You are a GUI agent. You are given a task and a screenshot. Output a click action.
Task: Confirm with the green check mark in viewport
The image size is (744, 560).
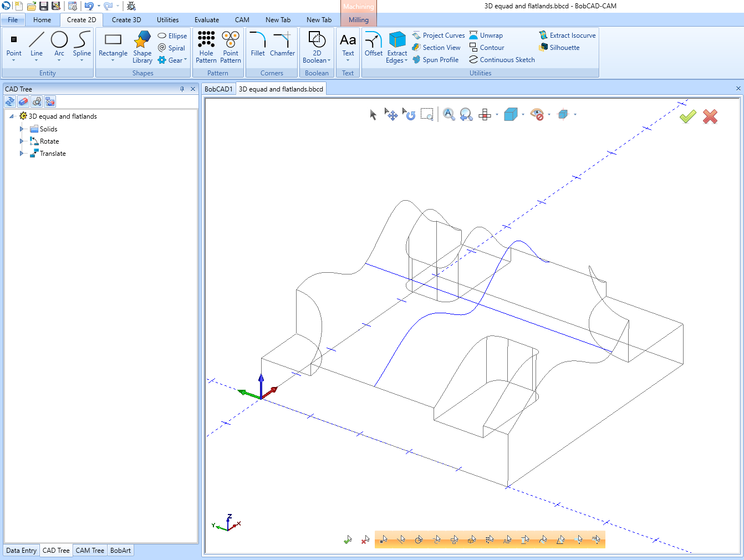(687, 116)
